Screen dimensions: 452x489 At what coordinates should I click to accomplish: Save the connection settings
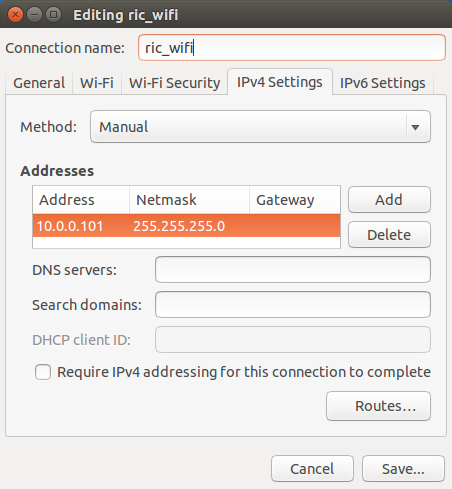[x=403, y=469]
